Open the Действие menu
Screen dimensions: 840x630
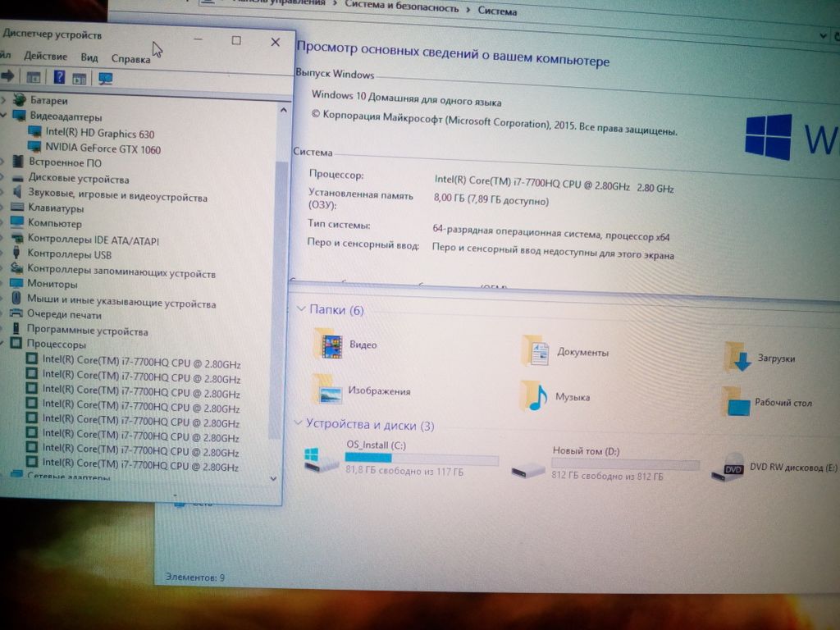pos(46,57)
